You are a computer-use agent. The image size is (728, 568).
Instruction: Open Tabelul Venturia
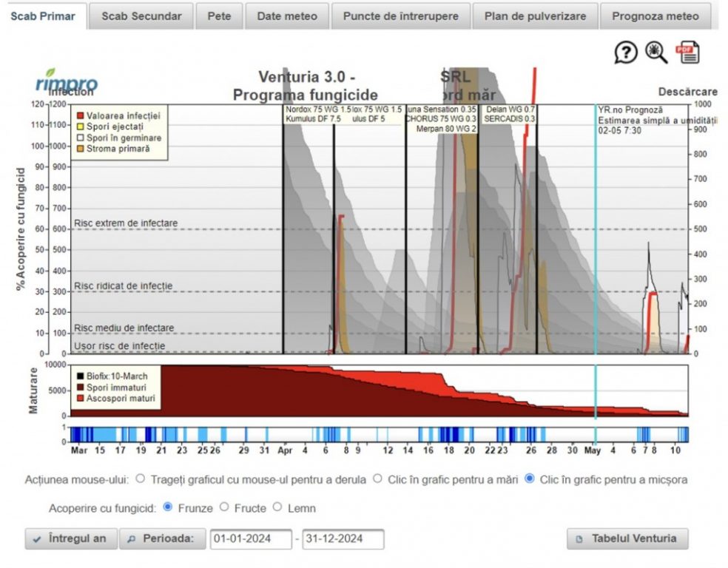click(627, 538)
